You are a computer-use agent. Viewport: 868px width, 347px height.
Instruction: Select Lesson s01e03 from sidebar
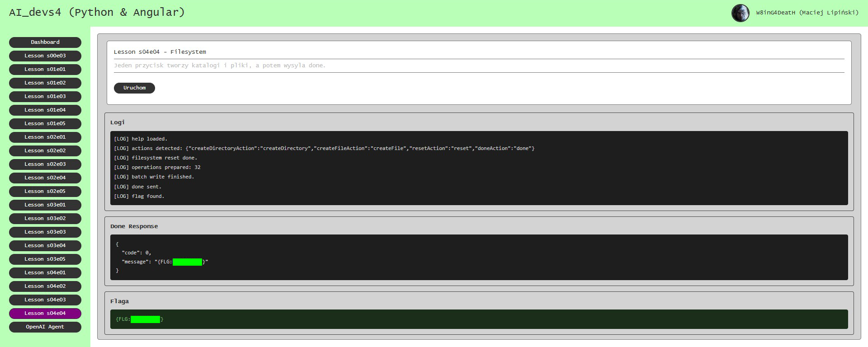[x=45, y=96]
